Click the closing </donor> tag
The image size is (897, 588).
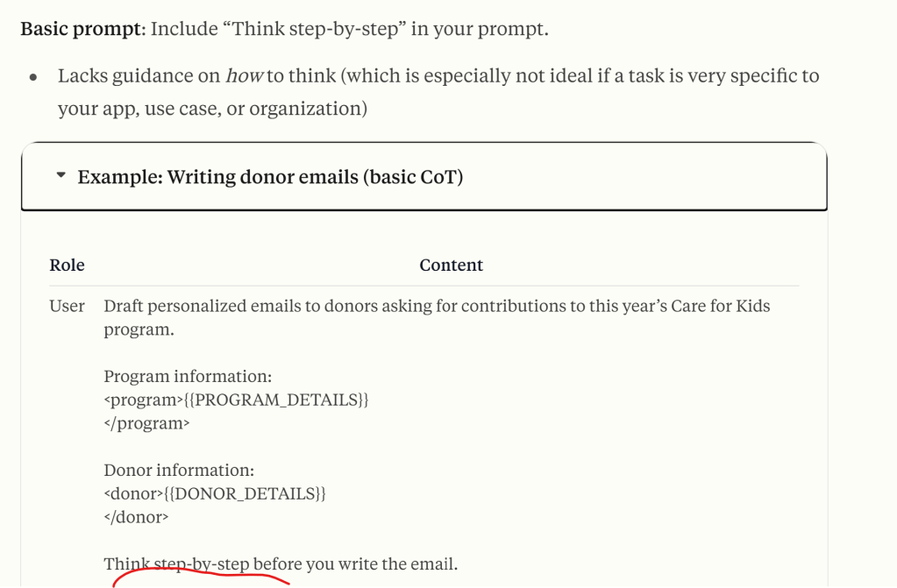[136, 517]
